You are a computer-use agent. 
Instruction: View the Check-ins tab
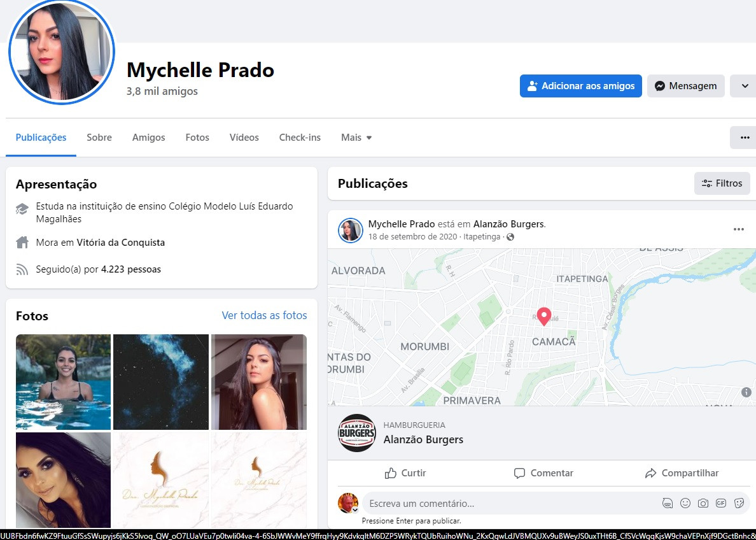300,138
